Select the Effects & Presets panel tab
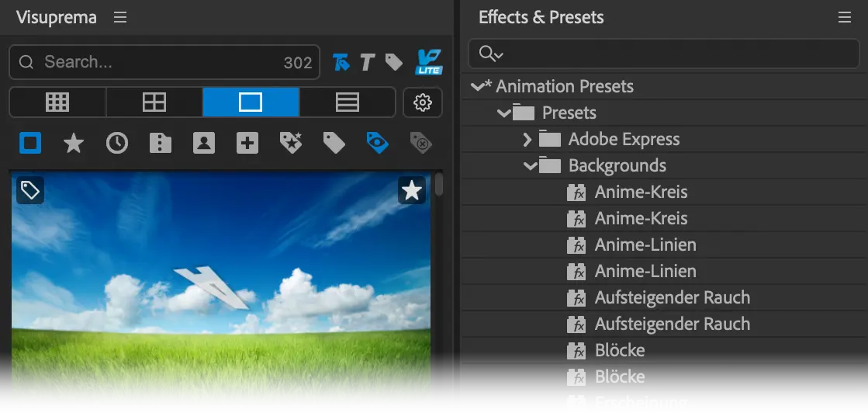Viewport: 868px width, 413px height. (x=541, y=17)
